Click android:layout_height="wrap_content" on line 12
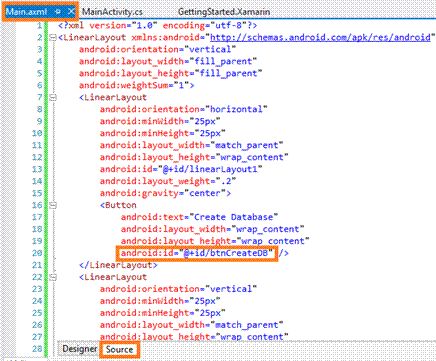Image resolution: width=436 pixels, height=361 pixels. 194,157
